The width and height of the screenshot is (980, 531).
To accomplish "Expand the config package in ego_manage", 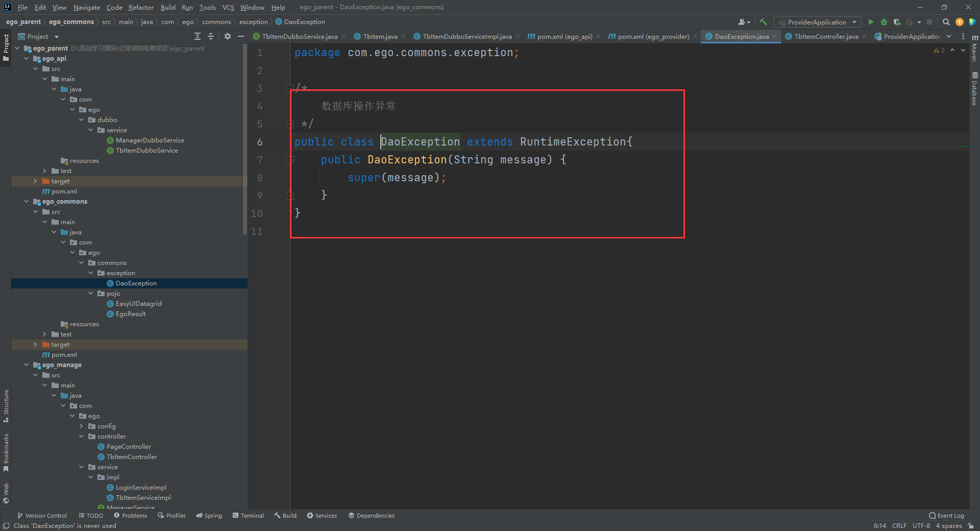I will click(81, 426).
